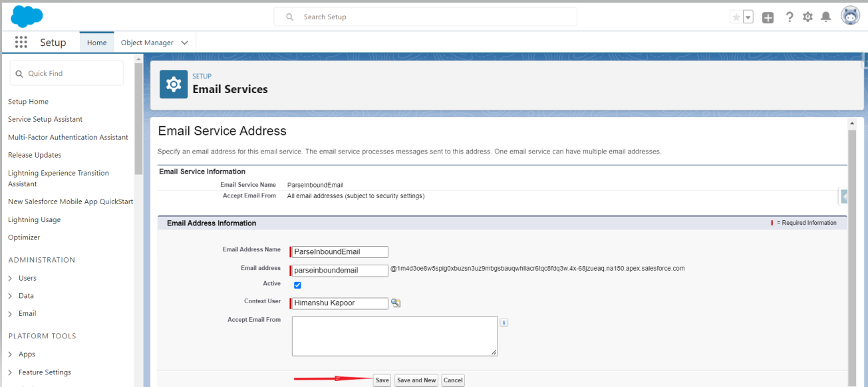
Task: Open the favorites list dropdown arrow
Action: pyautogui.click(x=748, y=17)
